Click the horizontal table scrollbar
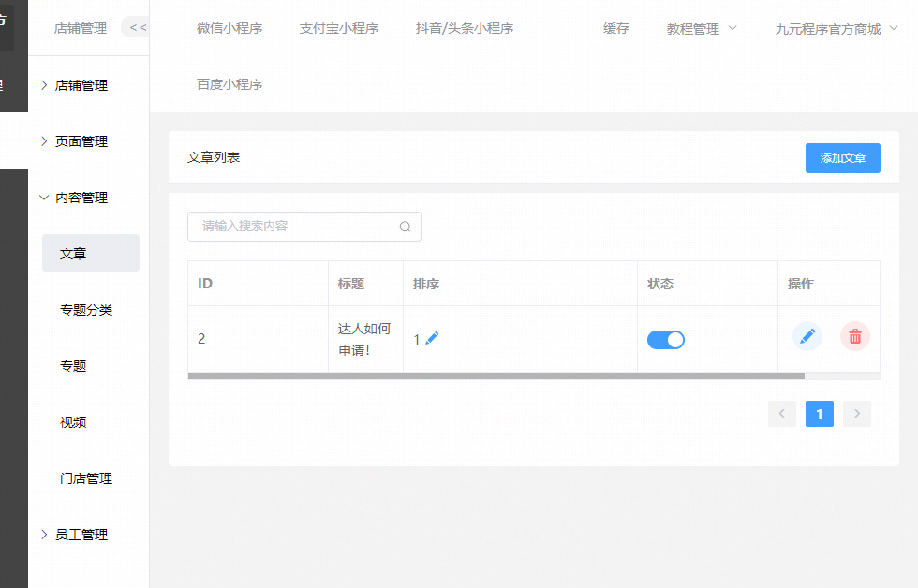 [x=496, y=375]
